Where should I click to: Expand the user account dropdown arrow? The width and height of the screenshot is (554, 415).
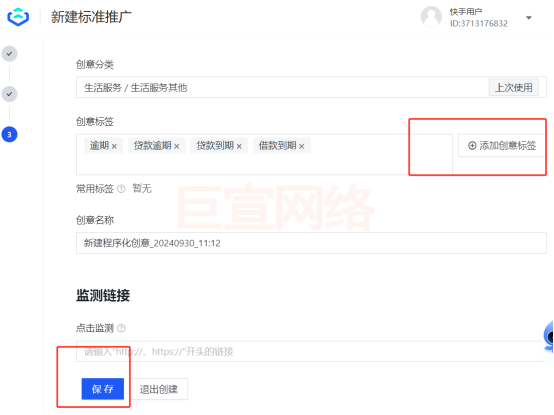click(529, 18)
